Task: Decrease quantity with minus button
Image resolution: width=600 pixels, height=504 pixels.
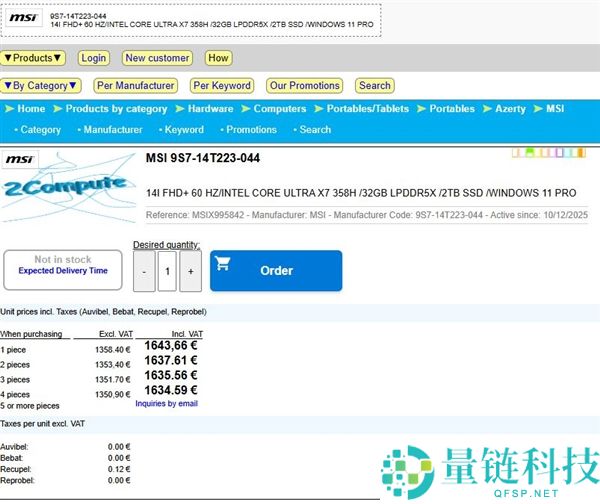Action: 144,271
